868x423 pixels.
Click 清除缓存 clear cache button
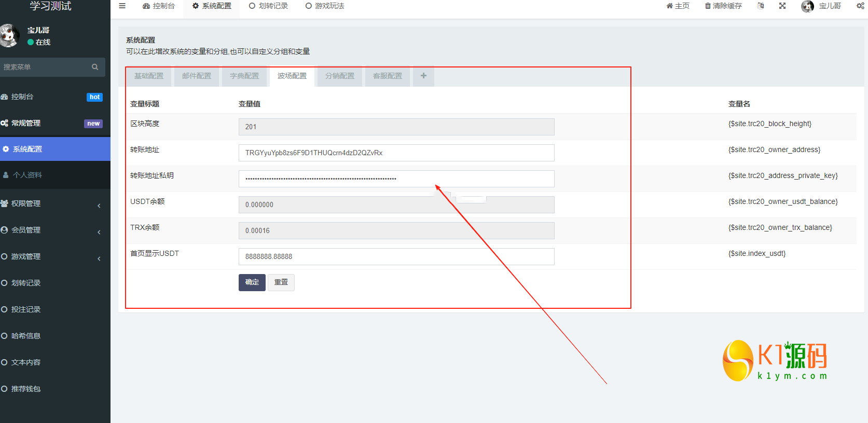point(723,6)
